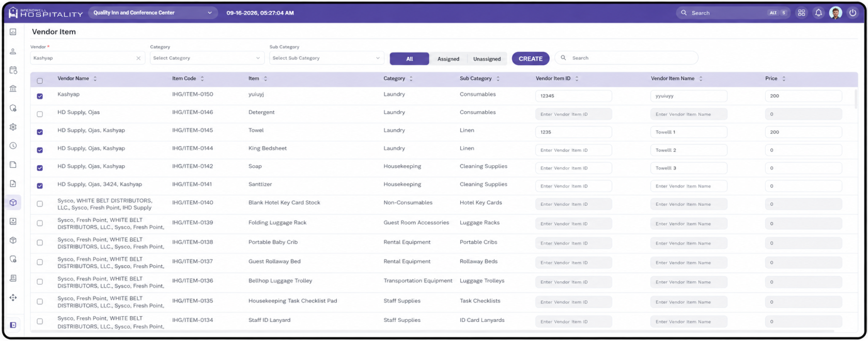Open the user profile icon in sidebar
Screen dimensions: 868x341
(13, 51)
